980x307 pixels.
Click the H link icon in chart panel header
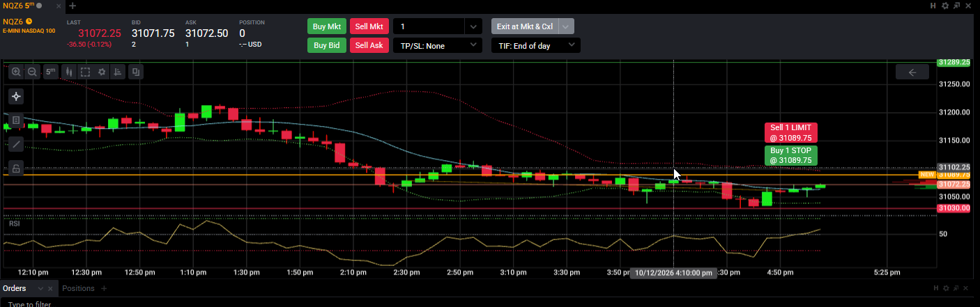933,6
